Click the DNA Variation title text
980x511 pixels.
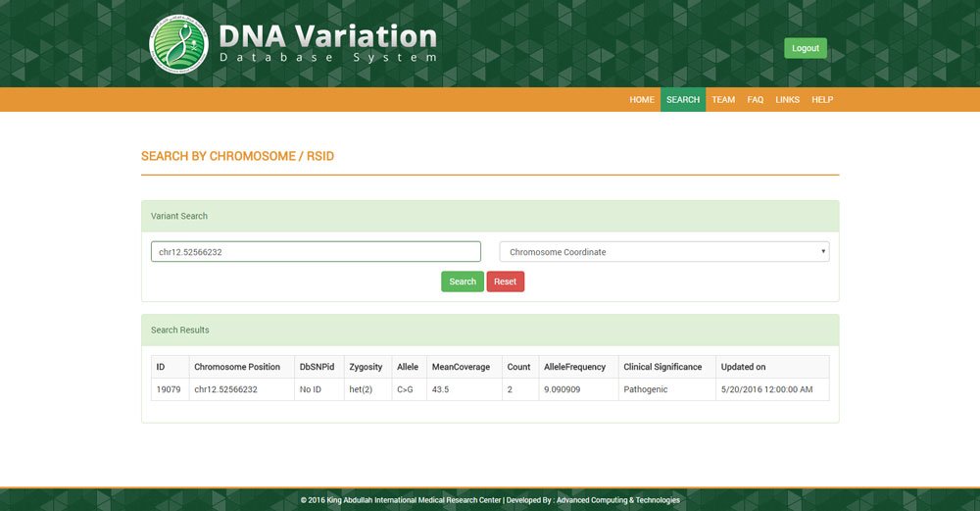327,36
